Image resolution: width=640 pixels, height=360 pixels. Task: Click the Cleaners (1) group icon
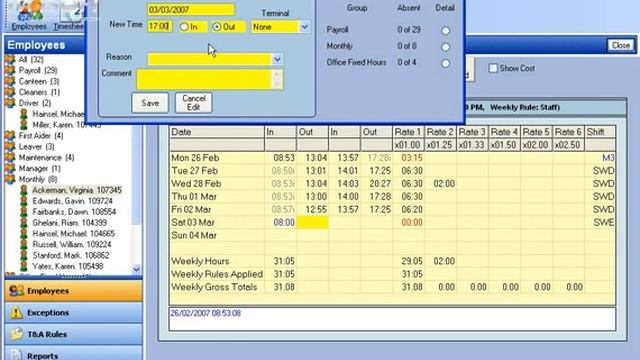click(x=10, y=92)
